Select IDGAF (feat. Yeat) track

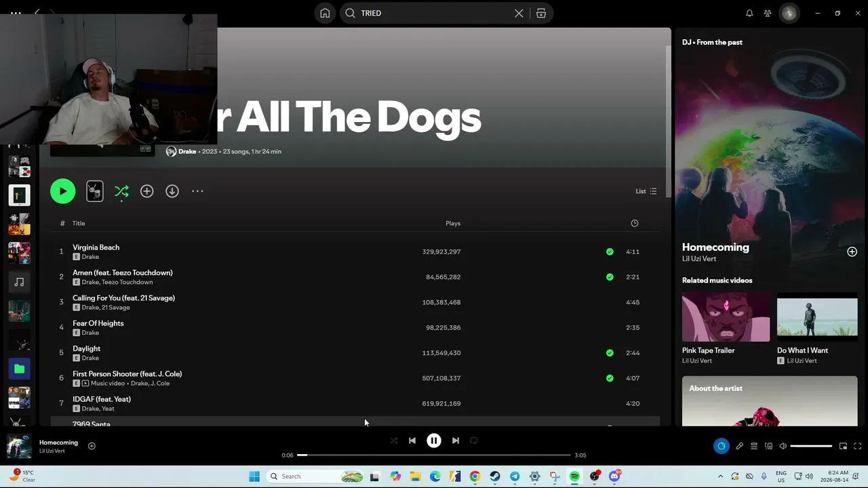(102, 399)
